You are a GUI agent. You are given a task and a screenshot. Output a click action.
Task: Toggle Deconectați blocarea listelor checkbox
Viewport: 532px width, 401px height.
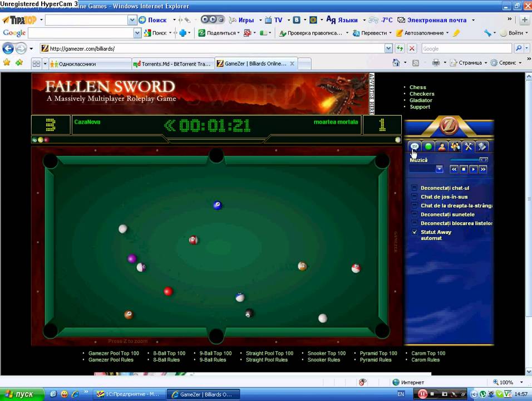(414, 223)
